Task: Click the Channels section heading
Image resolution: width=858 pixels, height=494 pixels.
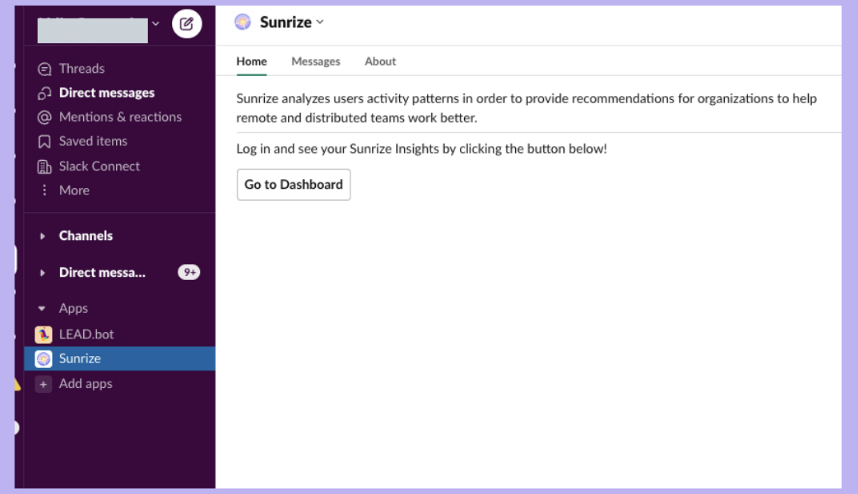Action: click(86, 236)
